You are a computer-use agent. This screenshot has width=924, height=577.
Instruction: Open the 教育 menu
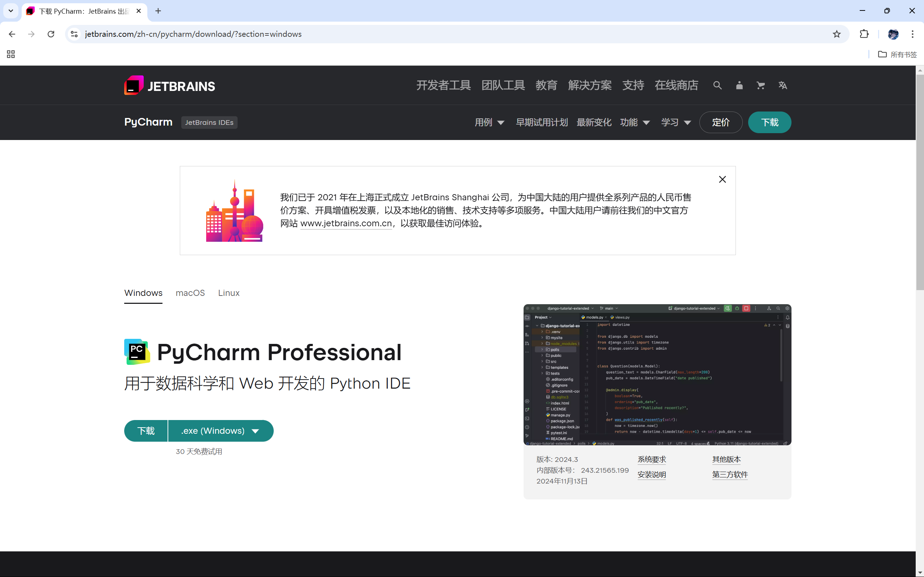point(546,85)
